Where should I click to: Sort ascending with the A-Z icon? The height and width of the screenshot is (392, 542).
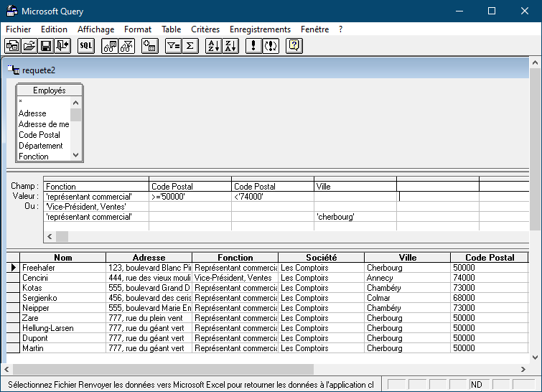[x=214, y=46]
